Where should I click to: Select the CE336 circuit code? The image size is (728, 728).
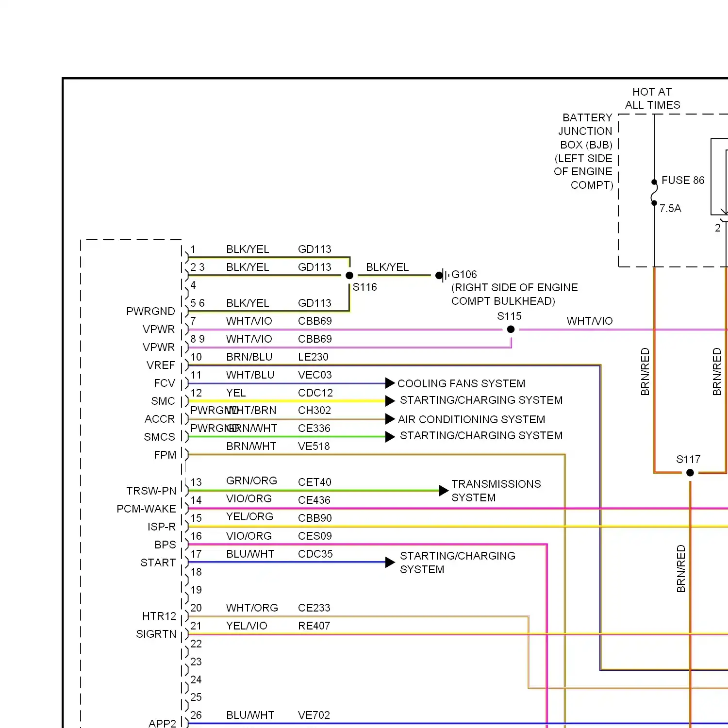[x=314, y=428]
